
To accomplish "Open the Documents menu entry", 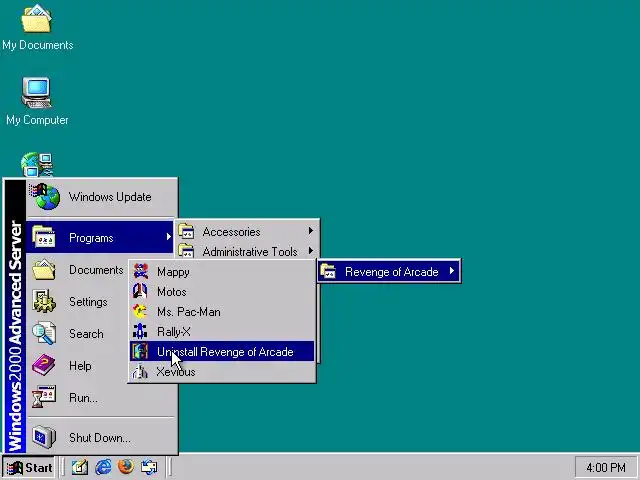I will pyautogui.click(x=77, y=270).
